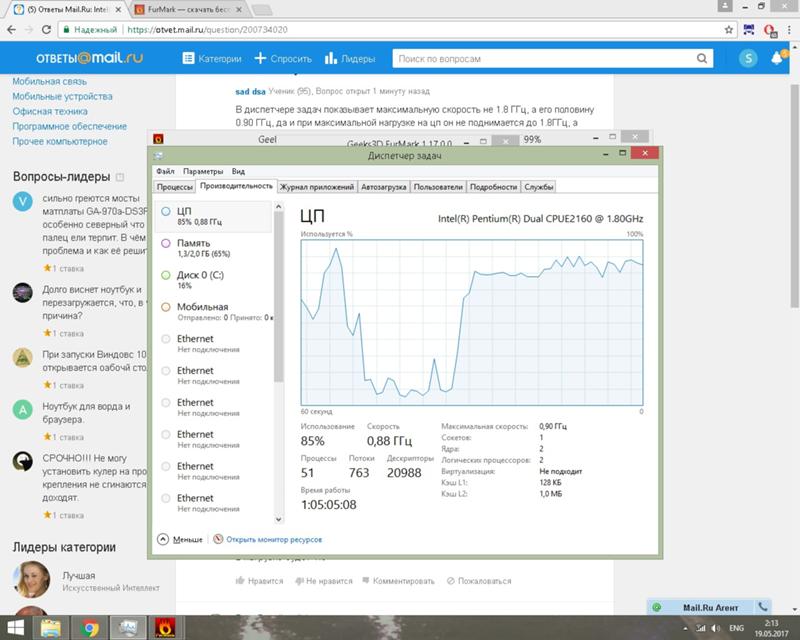Open the Параметры menu
Image resolution: width=800 pixels, height=640 pixels.
[x=203, y=171]
